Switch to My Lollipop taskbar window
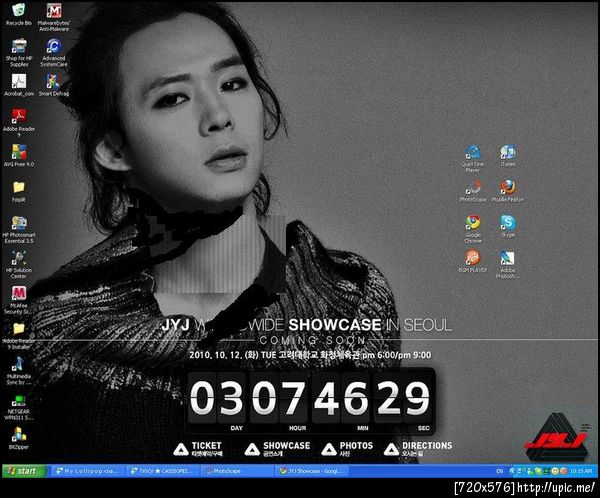 87,471
